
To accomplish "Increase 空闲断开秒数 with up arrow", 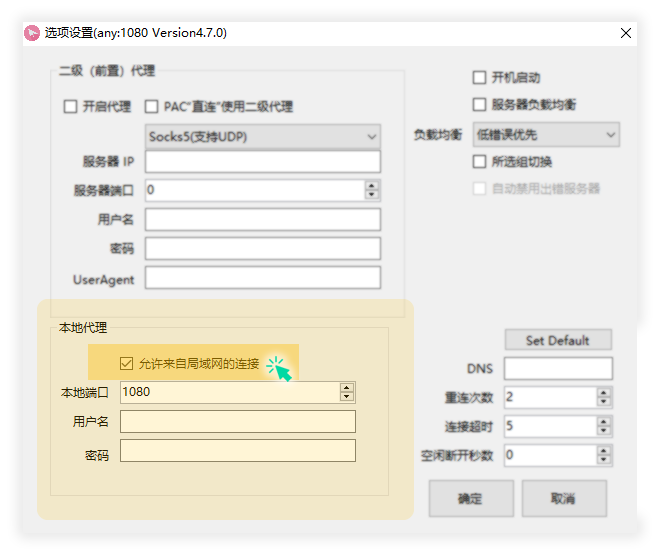I will pos(603,451).
